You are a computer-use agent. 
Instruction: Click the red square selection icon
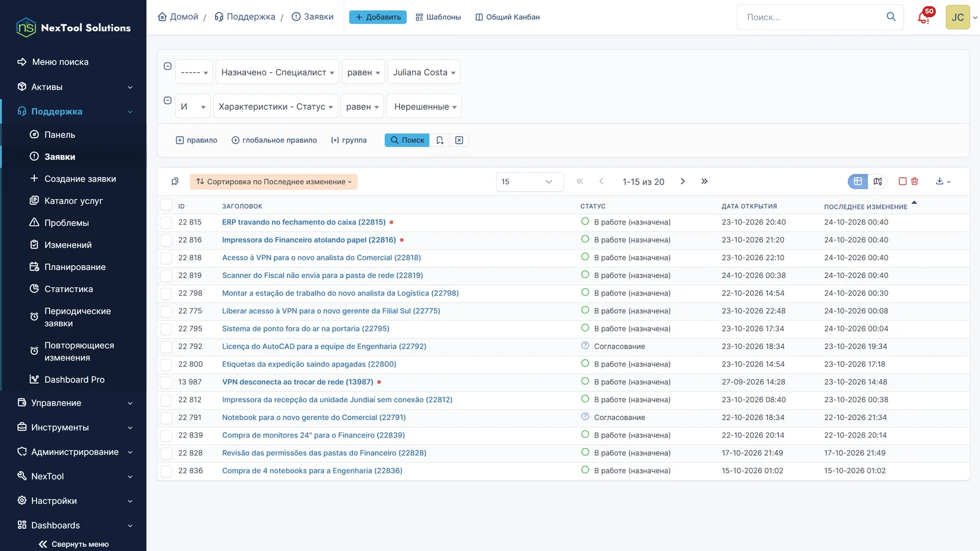click(x=902, y=181)
